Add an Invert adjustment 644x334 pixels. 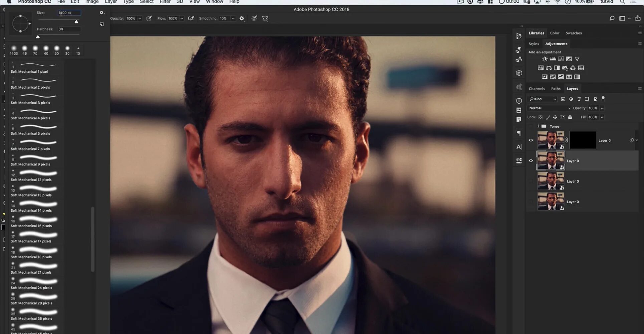[x=545, y=77]
